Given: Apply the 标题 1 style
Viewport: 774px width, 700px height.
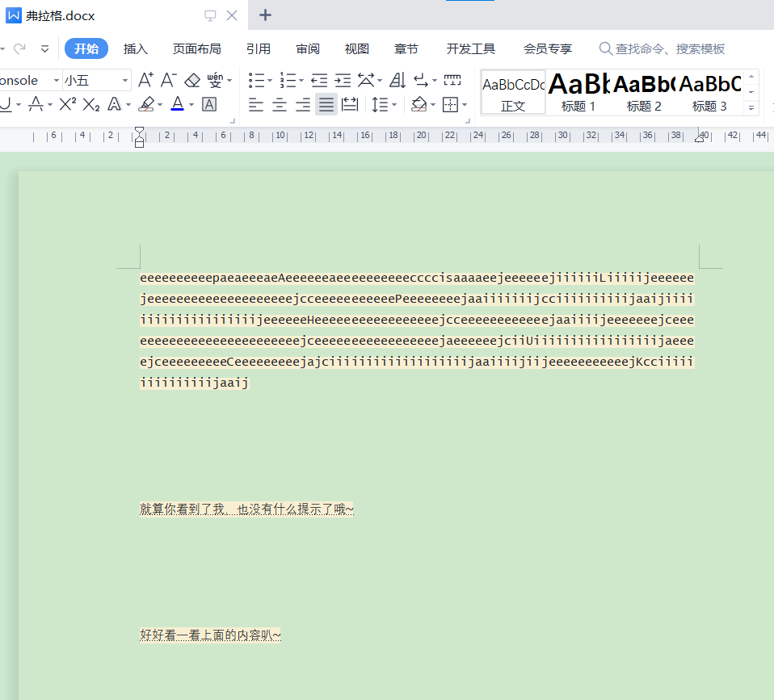Looking at the screenshot, I should pos(578,92).
